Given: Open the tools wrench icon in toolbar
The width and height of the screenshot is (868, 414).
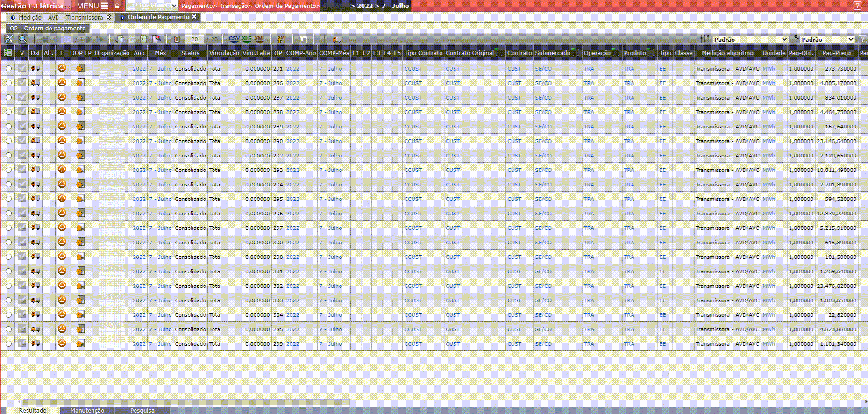Looking at the screenshot, I should [x=9, y=39].
